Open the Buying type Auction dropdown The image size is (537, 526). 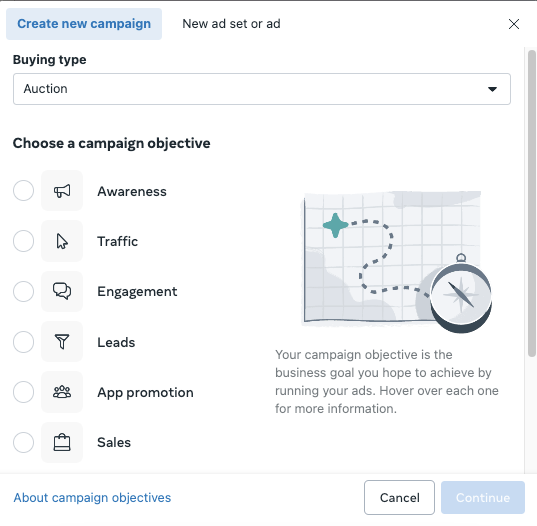(x=262, y=89)
